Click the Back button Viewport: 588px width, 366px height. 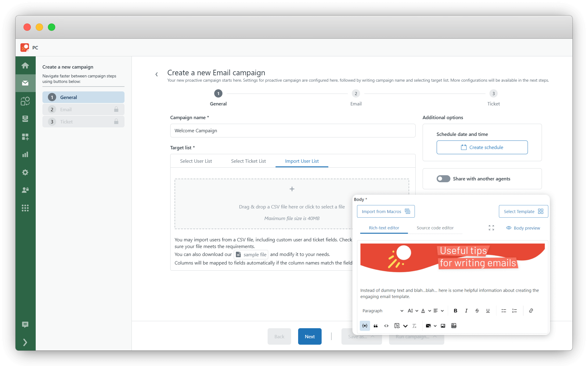point(279,336)
